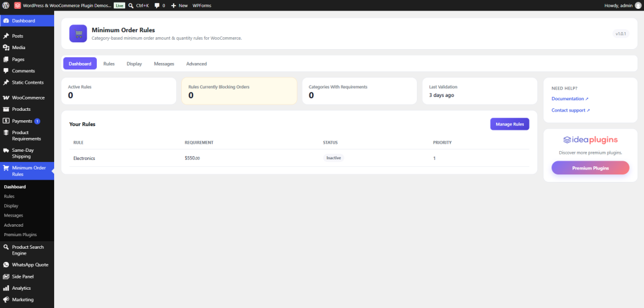The width and height of the screenshot is (644, 308).
Task: Click the Minimum Order Rules cart icon in sidebar
Action: coord(6,168)
